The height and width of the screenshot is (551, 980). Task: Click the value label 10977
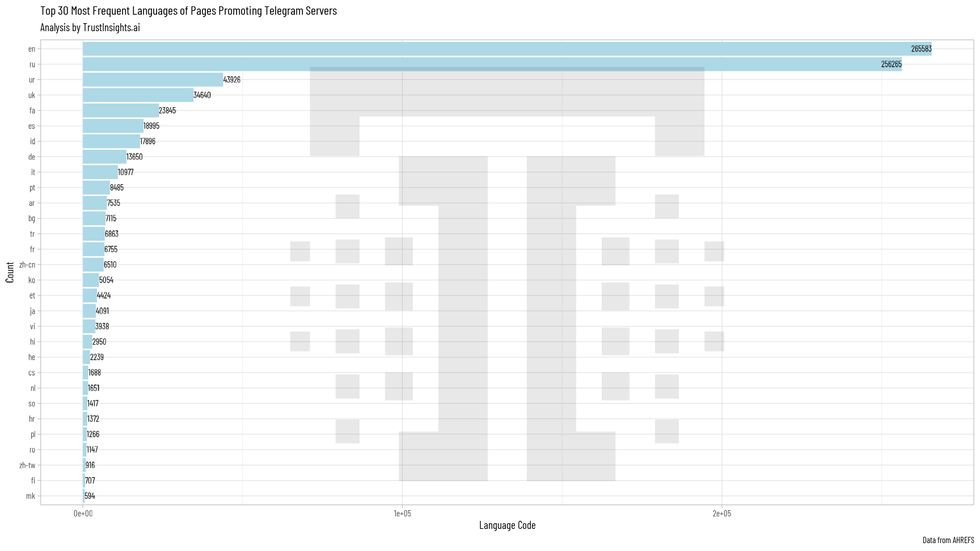[126, 172]
